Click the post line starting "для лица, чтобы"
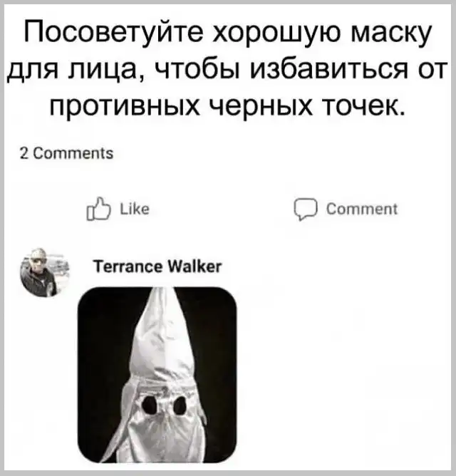This screenshot has height=476, width=456. pos(227,68)
